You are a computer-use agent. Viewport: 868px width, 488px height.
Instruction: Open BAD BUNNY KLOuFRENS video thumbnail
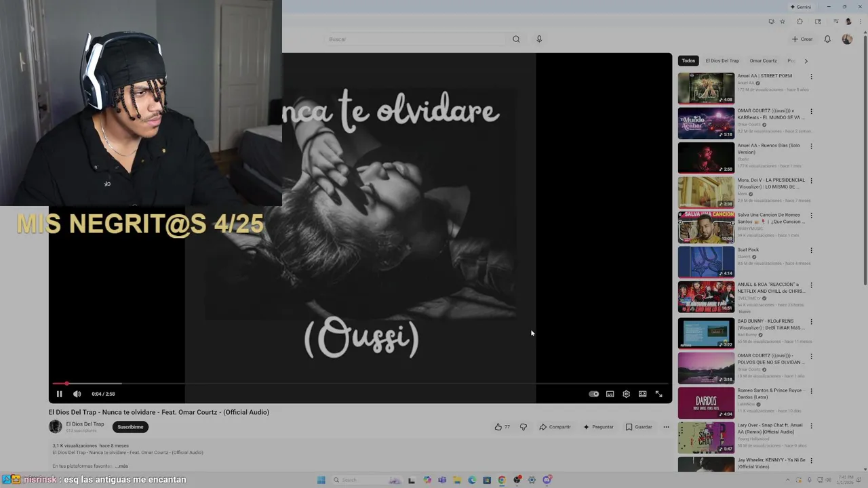(x=706, y=332)
